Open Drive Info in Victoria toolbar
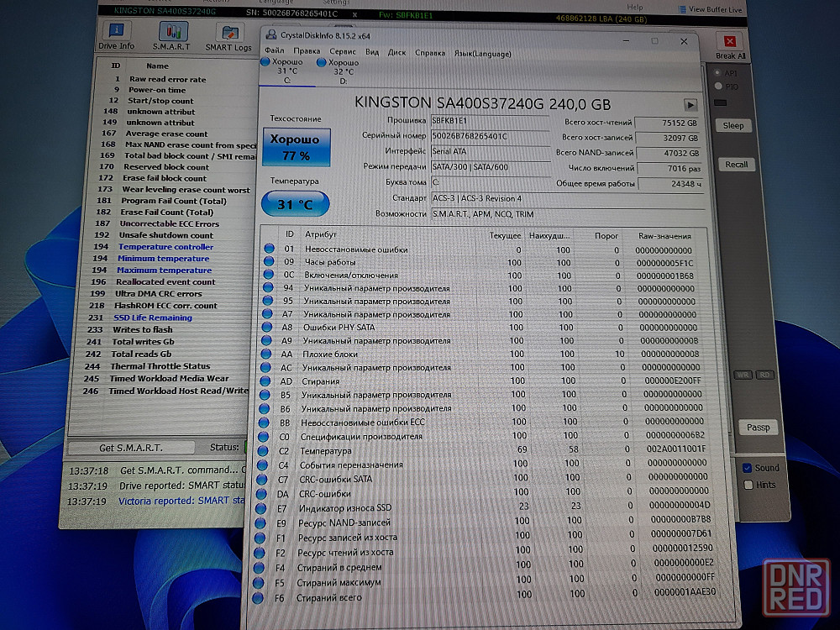The height and width of the screenshot is (630, 840). coord(116,36)
